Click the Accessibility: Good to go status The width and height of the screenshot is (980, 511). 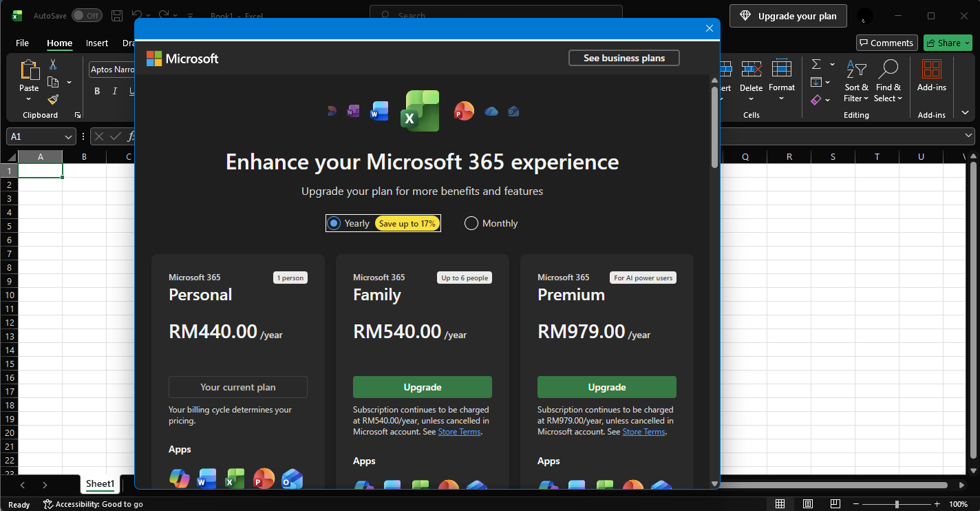pyautogui.click(x=93, y=504)
